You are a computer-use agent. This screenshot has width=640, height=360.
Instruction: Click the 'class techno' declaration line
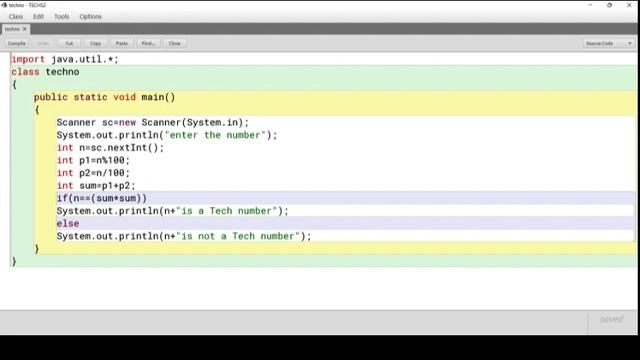[45, 72]
